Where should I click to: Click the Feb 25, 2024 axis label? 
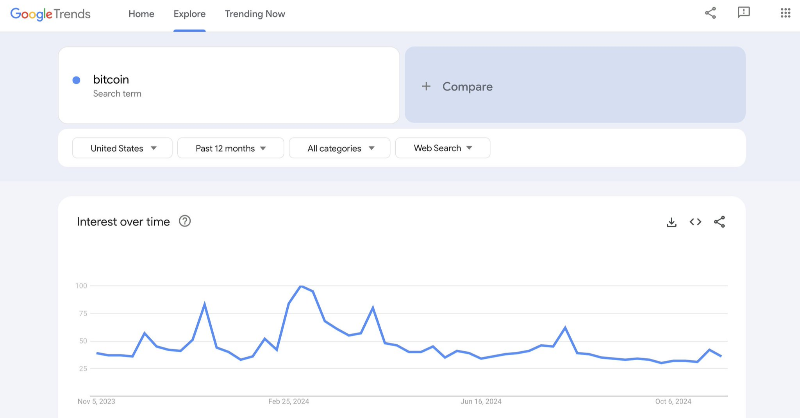coord(289,402)
